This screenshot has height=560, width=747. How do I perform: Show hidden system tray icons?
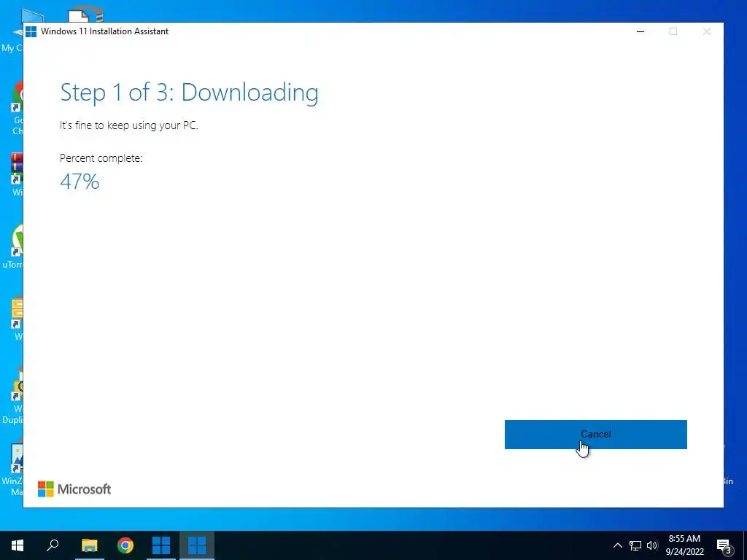(617, 545)
